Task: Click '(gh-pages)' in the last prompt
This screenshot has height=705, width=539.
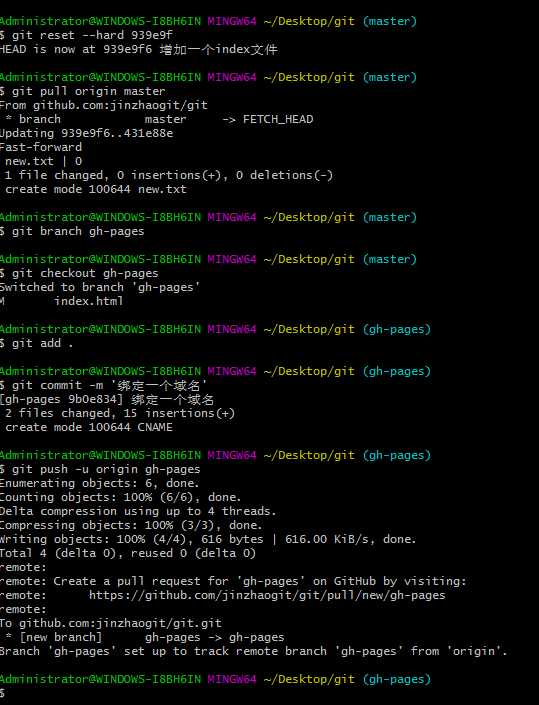Action: coord(397,679)
